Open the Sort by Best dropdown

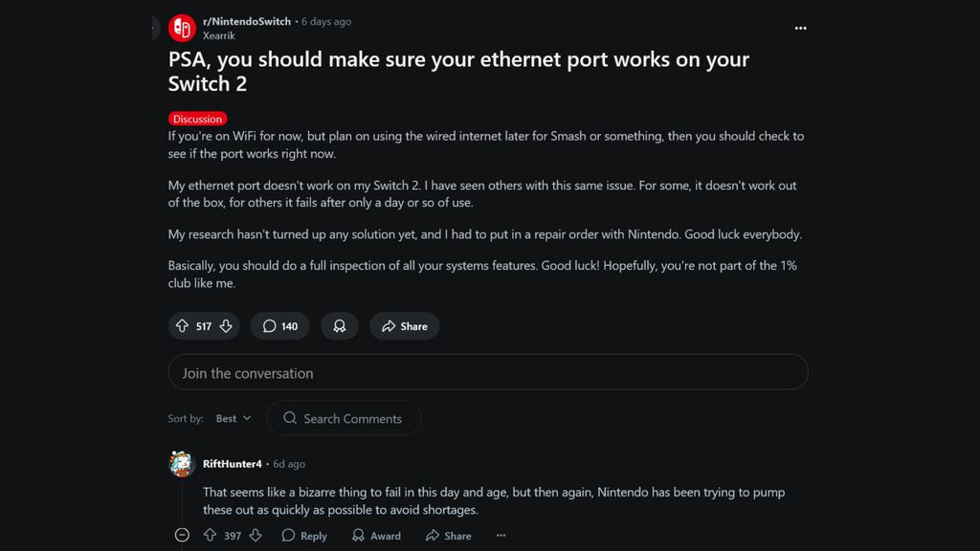[x=233, y=418]
